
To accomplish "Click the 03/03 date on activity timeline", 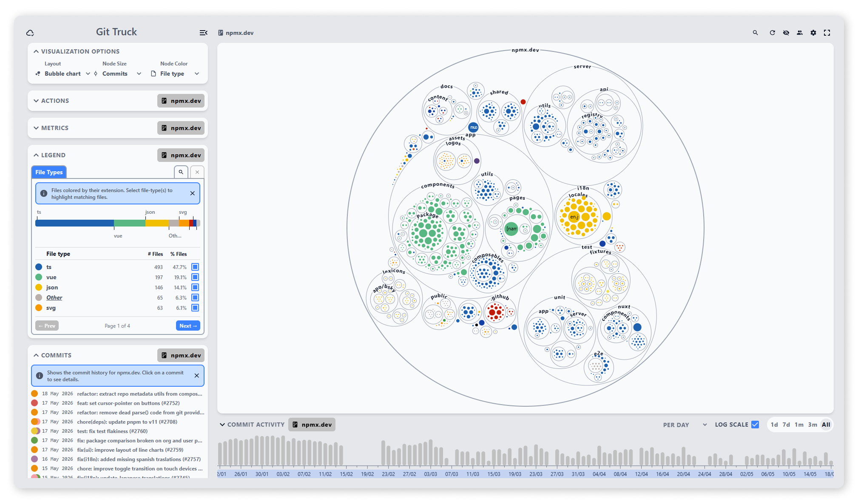I will [x=430, y=474].
